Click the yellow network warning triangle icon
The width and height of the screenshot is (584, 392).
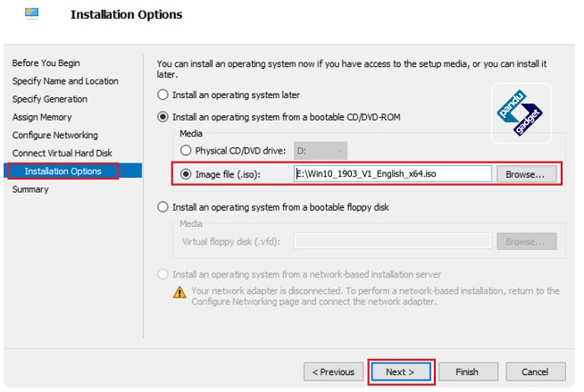(x=179, y=292)
